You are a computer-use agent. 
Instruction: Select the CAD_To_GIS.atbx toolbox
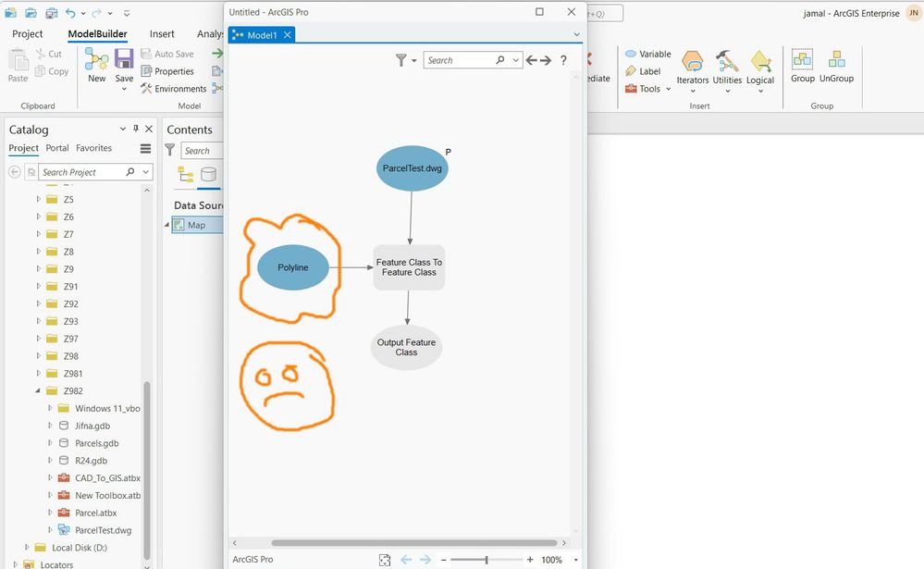pos(107,478)
